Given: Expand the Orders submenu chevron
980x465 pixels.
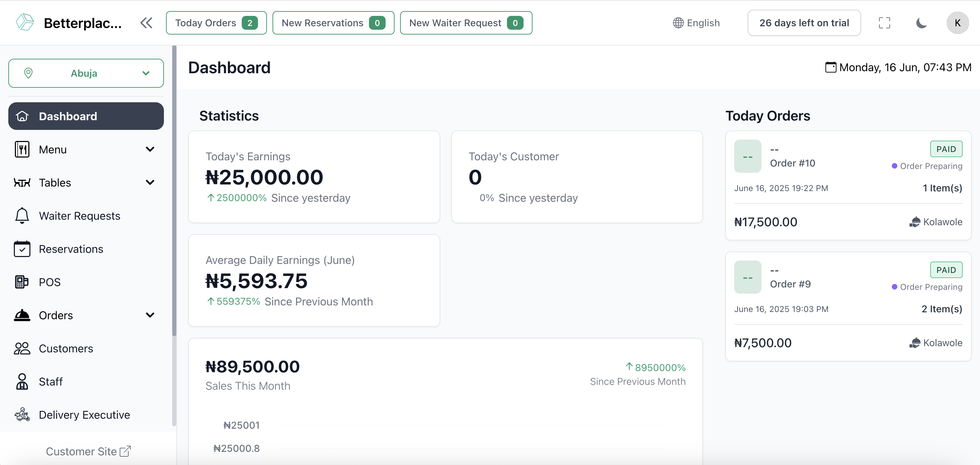Looking at the screenshot, I should click(150, 315).
